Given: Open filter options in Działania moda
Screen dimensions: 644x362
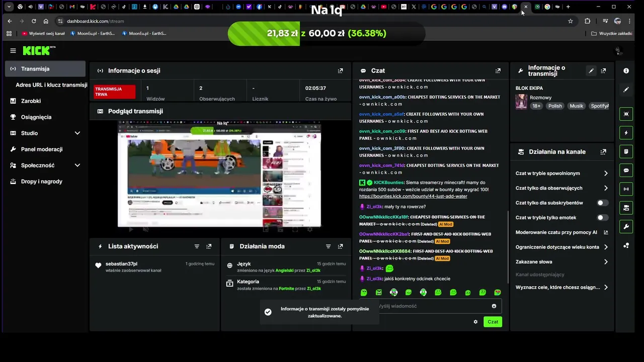Looking at the screenshot, I should point(328,246).
